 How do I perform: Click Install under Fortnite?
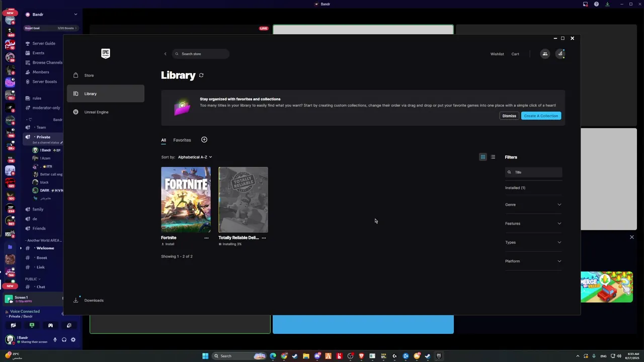(x=168, y=244)
